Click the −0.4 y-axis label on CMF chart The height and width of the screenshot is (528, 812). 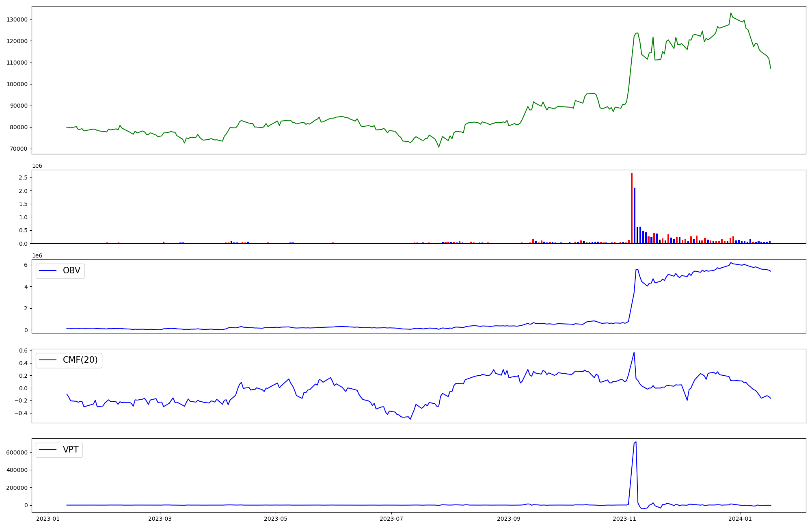pyautogui.click(x=21, y=413)
